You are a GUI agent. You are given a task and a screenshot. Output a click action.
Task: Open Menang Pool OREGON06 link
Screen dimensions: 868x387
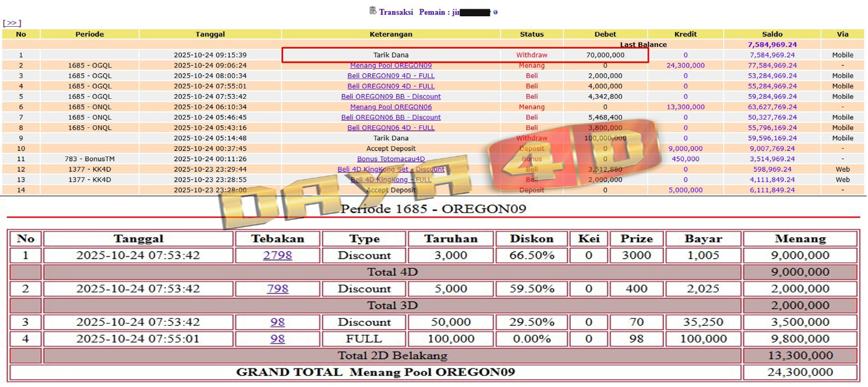tap(391, 107)
